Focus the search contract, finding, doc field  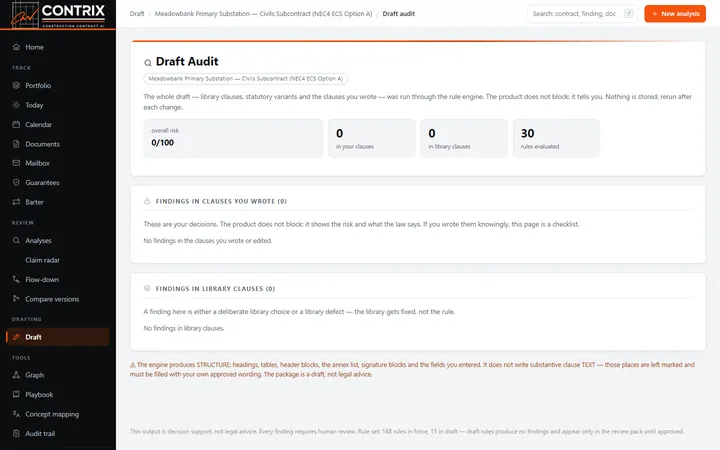[582, 14]
